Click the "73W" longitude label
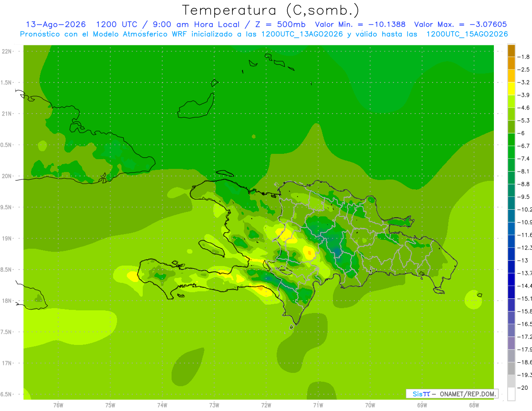This screenshot has height=411, width=532. (x=214, y=405)
